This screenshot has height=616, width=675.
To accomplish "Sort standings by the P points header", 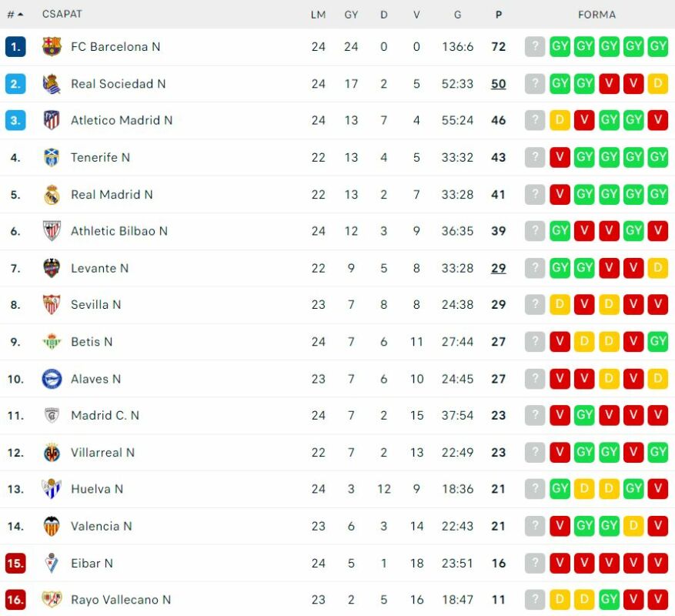I will click(499, 15).
